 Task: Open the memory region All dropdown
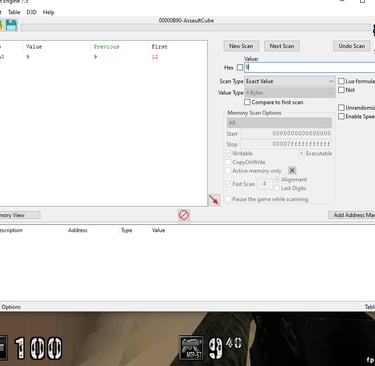tap(279, 123)
